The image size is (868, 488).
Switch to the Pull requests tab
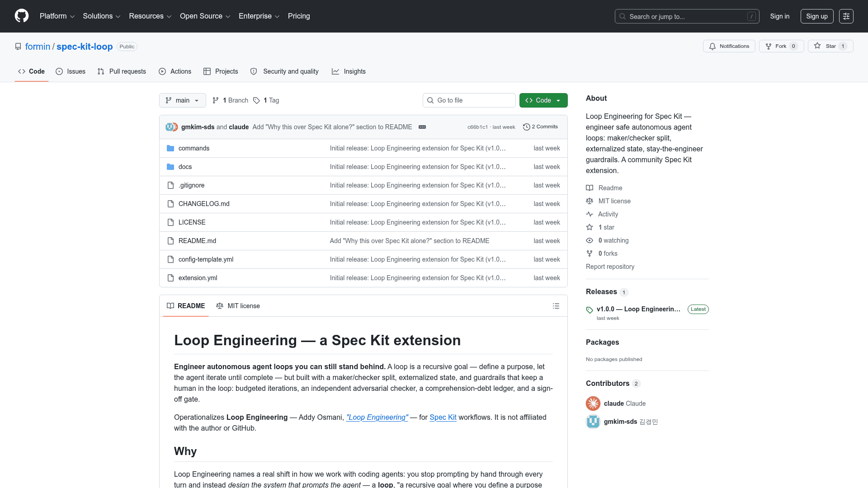(x=122, y=71)
